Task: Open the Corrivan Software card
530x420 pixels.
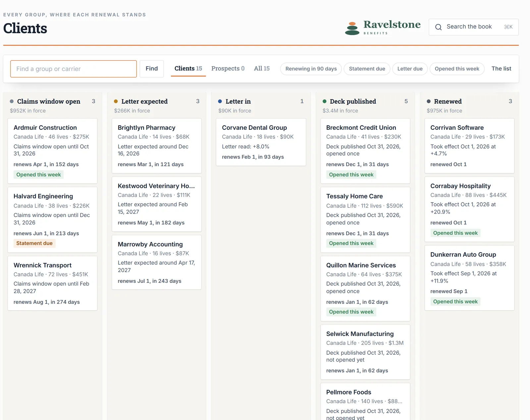Action: click(469, 146)
